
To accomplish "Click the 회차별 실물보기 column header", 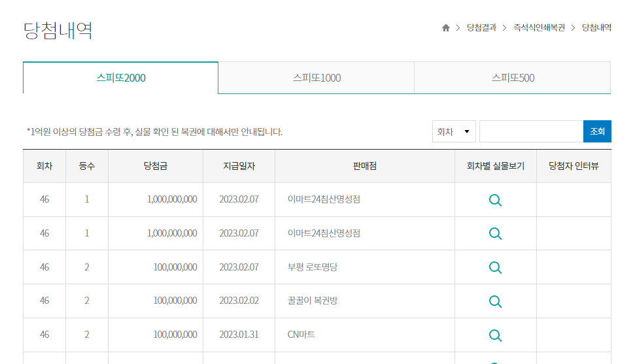I will (496, 166).
